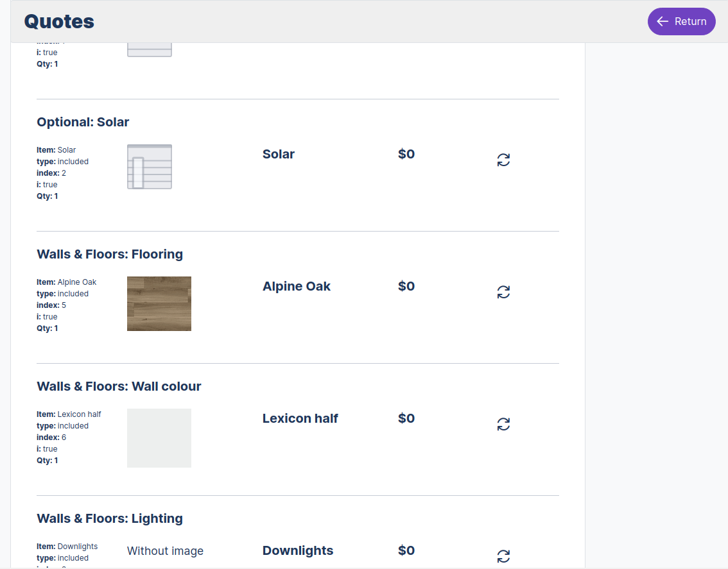Image resolution: width=728 pixels, height=569 pixels.
Task: Click the swap icon for Solar
Action: coord(503,160)
